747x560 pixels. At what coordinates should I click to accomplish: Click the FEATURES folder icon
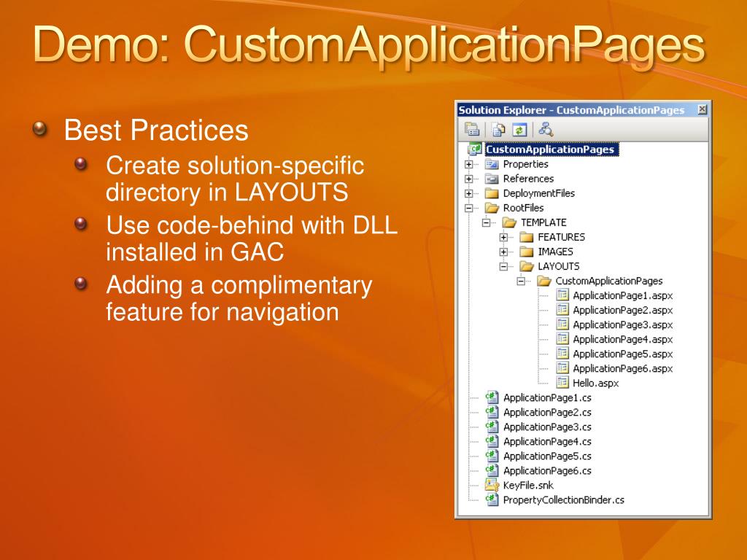tap(527, 237)
